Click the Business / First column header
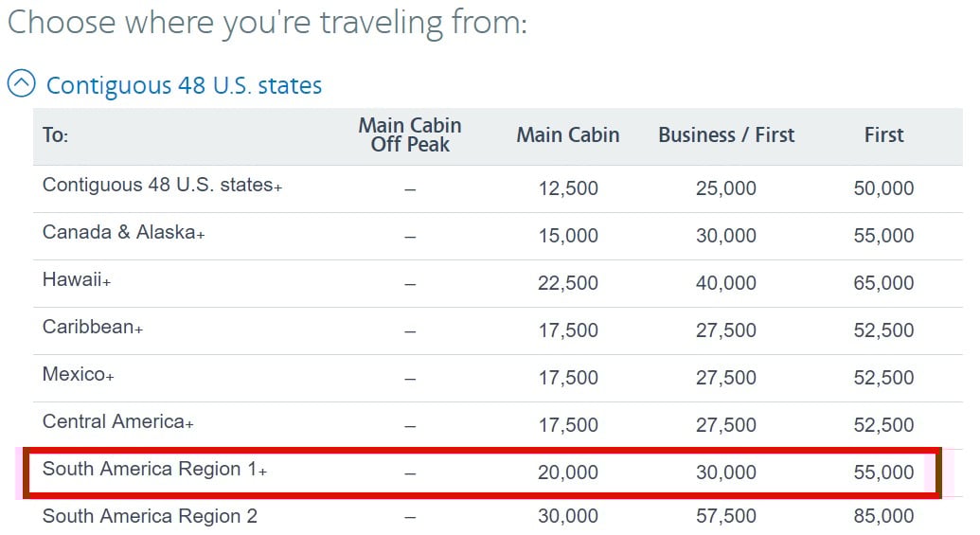 726,135
